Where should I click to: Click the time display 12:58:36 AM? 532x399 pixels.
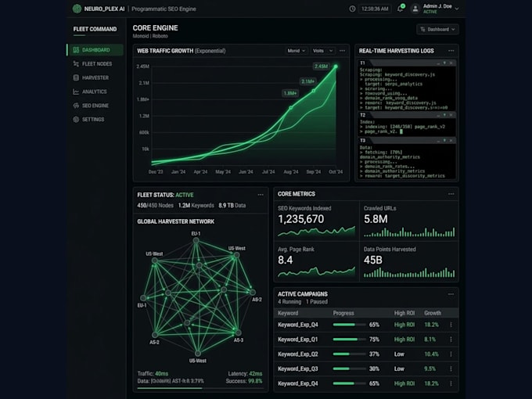(x=375, y=9)
